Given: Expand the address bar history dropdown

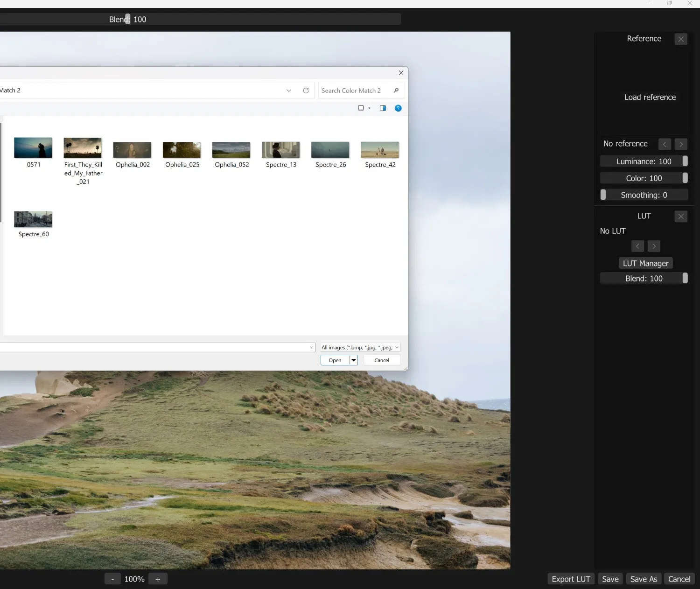Looking at the screenshot, I should tap(289, 91).
